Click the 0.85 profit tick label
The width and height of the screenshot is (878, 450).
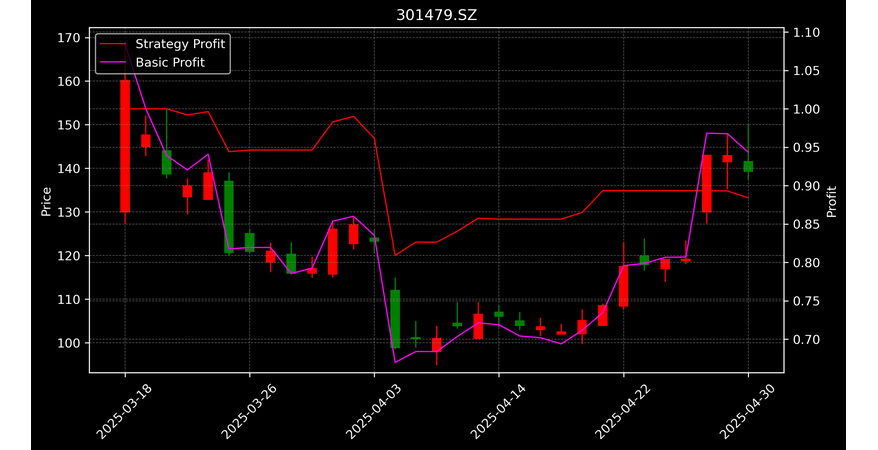pos(807,225)
